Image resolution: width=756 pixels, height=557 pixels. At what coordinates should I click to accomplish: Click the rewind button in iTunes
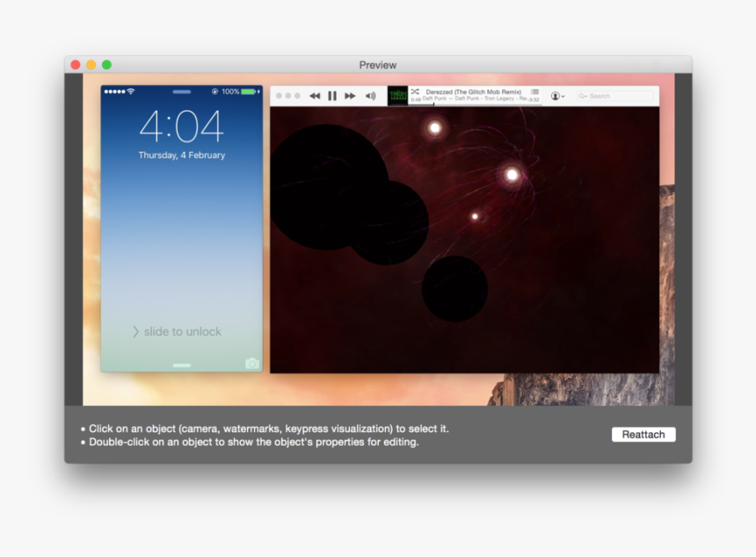click(x=315, y=96)
